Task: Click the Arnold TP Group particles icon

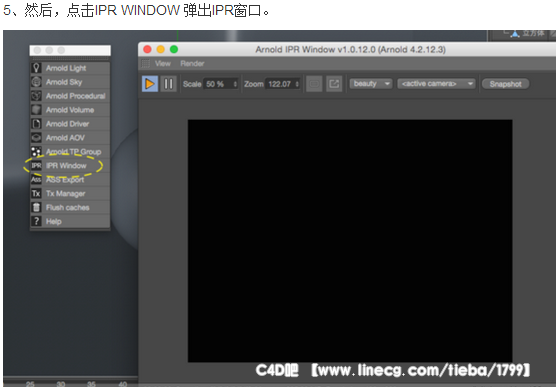Action: coord(36,152)
